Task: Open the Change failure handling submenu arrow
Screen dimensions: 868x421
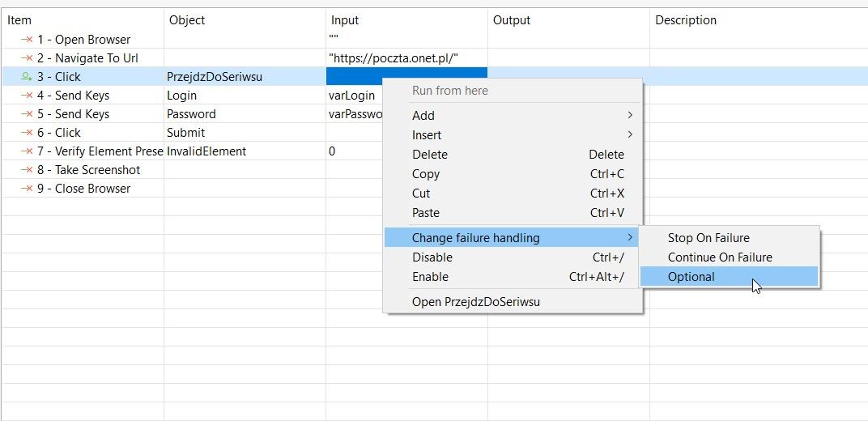Action: point(630,238)
